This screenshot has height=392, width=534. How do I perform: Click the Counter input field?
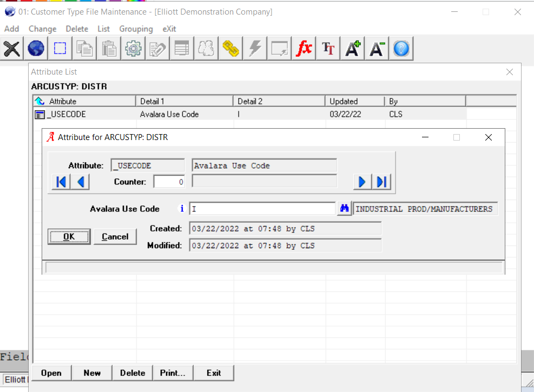click(169, 182)
